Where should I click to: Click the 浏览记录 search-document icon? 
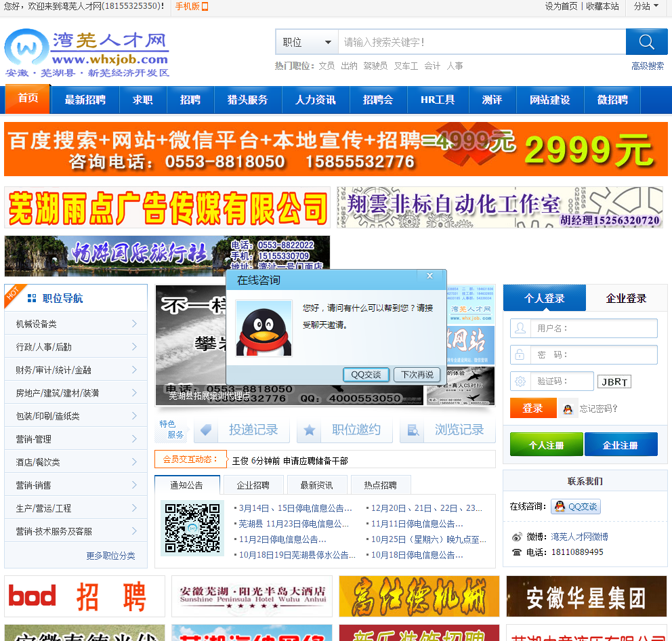click(x=413, y=430)
